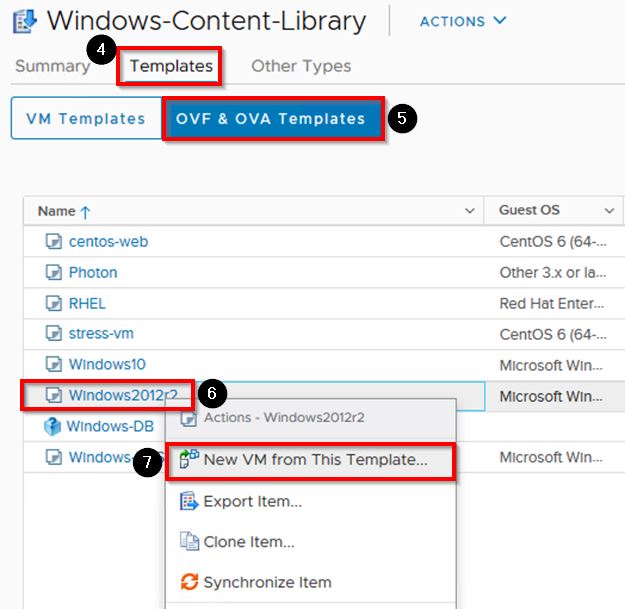Click the Windows-Content-Library title text
Image resolution: width=625 pixels, height=609 pixels.
tap(206, 21)
